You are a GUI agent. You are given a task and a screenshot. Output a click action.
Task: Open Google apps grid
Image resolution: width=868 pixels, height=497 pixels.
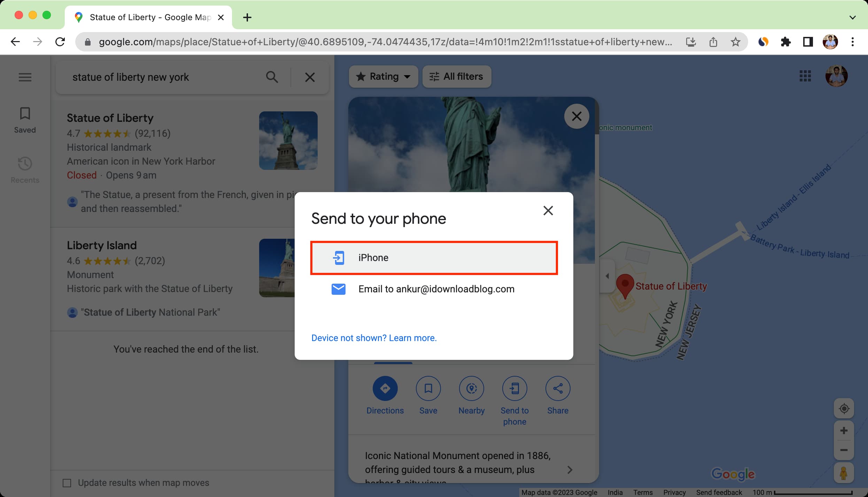coord(805,76)
